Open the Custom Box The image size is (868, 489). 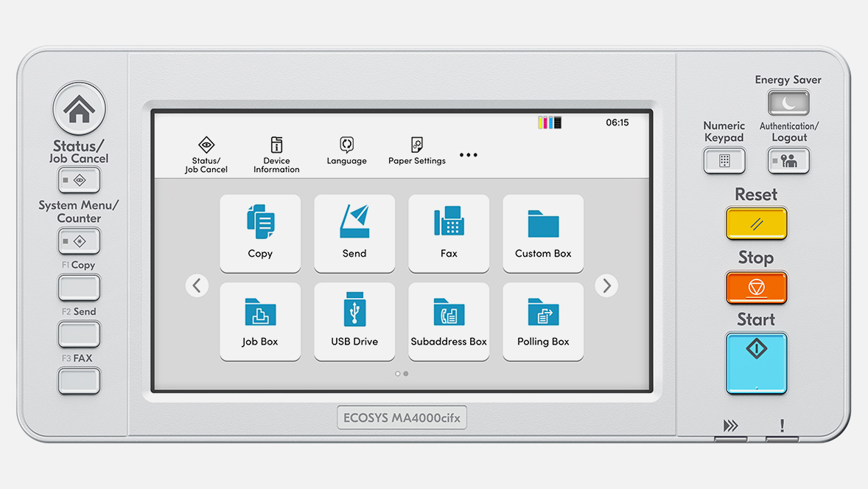pyautogui.click(x=543, y=233)
